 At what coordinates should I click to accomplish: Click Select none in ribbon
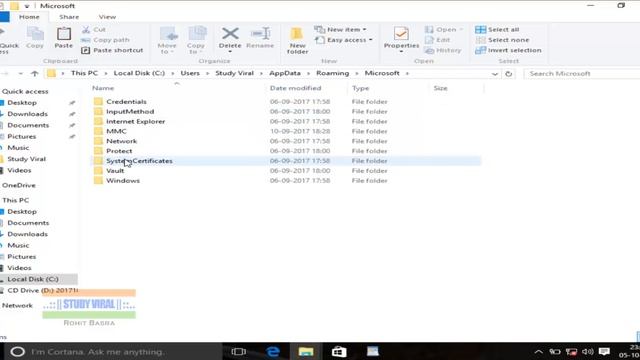(x=502, y=40)
